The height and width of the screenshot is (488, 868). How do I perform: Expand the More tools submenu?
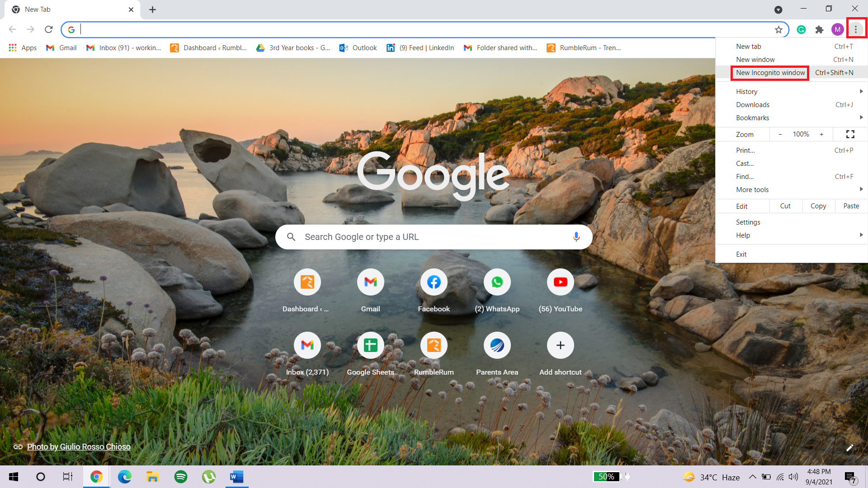point(792,190)
